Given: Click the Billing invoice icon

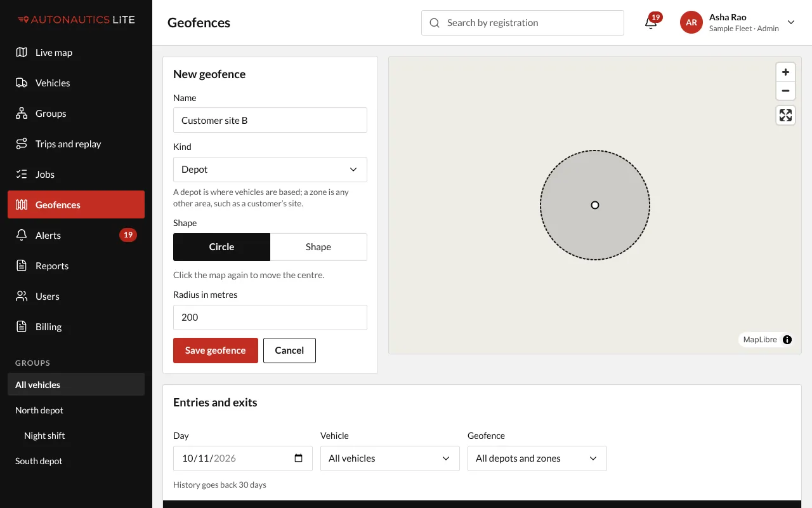Looking at the screenshot, I should pos(22,326).
